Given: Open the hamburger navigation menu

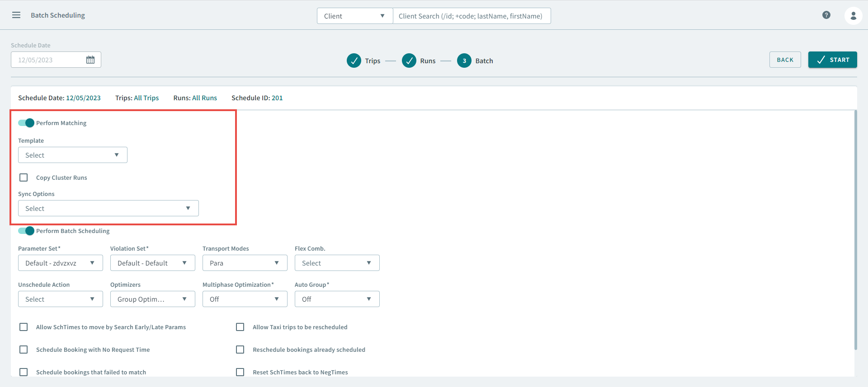Looking at the screenshot, I should tap(16, 15).
